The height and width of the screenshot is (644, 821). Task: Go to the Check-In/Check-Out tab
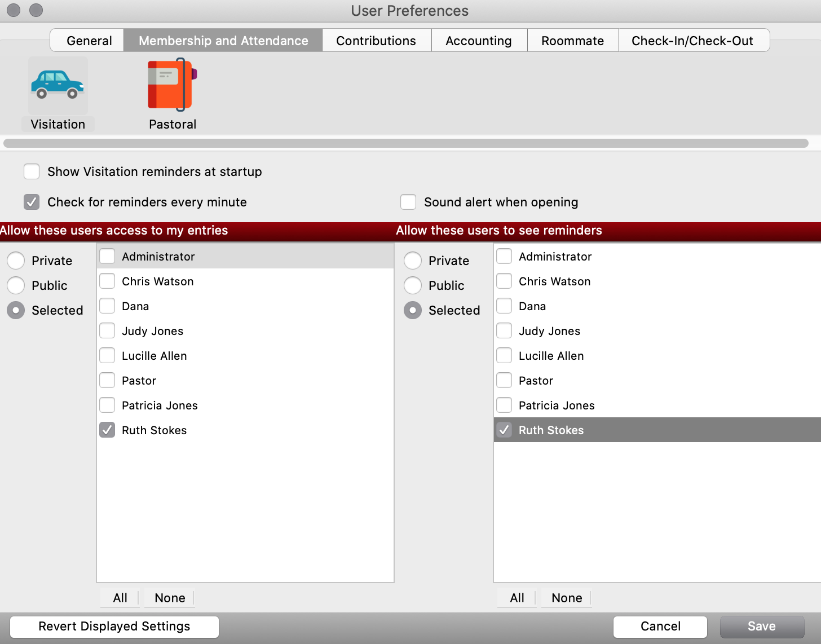[692, 41]
